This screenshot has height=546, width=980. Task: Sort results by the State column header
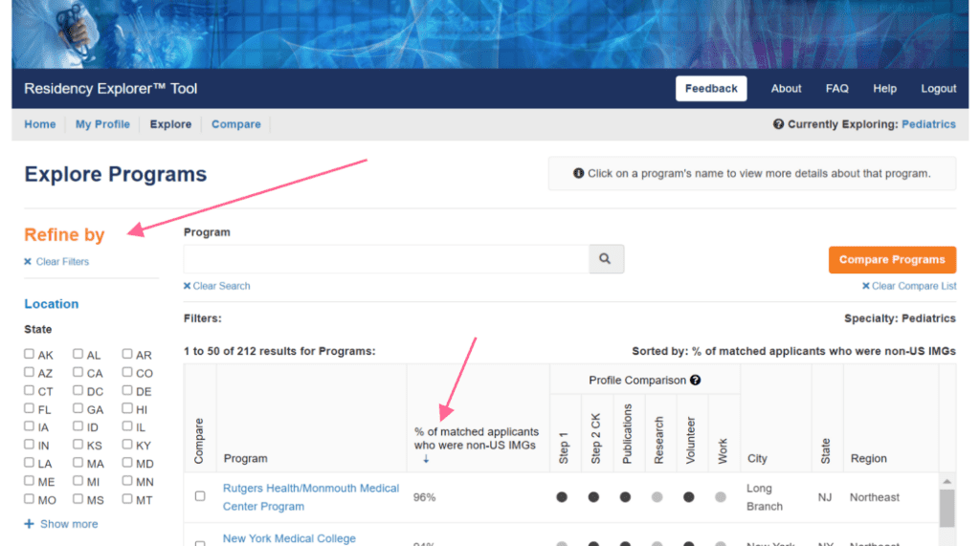click(x=825, y=451)
